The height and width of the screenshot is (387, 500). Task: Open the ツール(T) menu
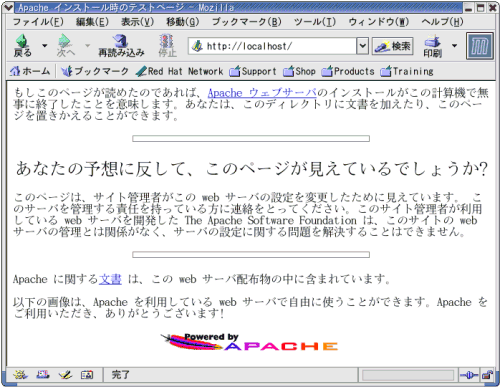[315, 22]
